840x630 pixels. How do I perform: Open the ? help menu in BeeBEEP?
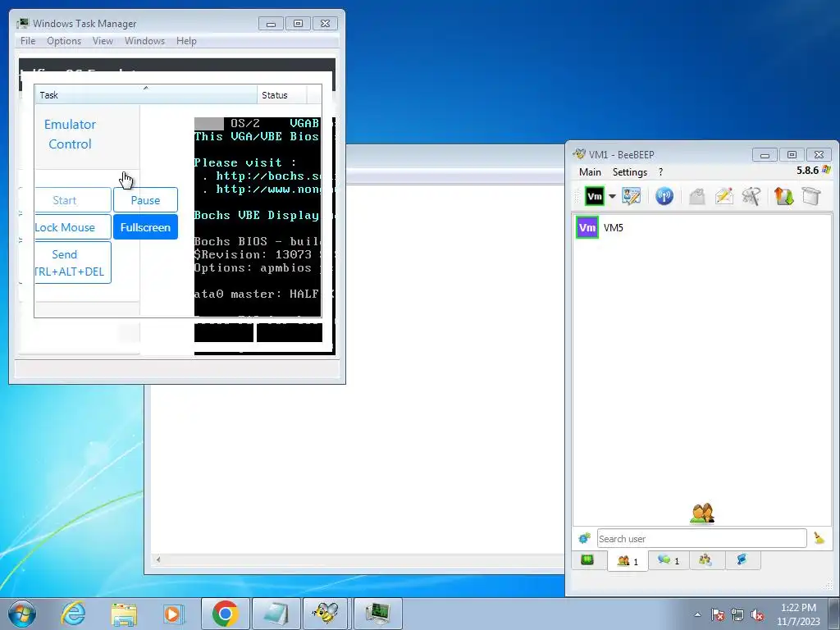coord(660,172)
